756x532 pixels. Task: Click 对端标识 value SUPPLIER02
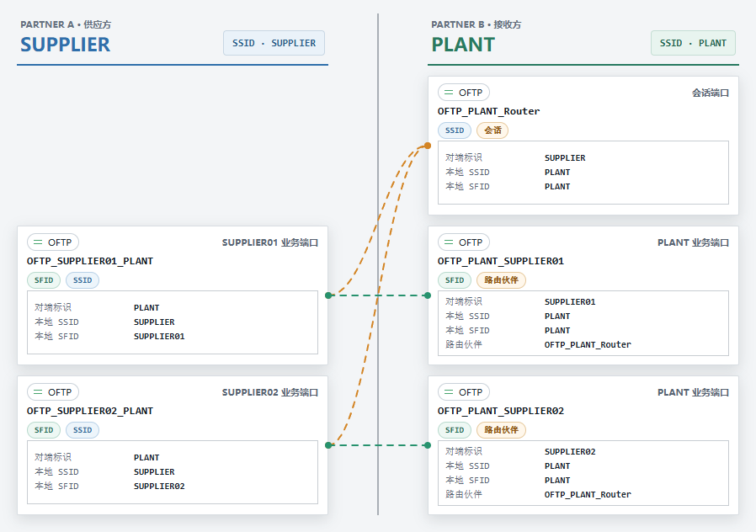click(570, 452)
